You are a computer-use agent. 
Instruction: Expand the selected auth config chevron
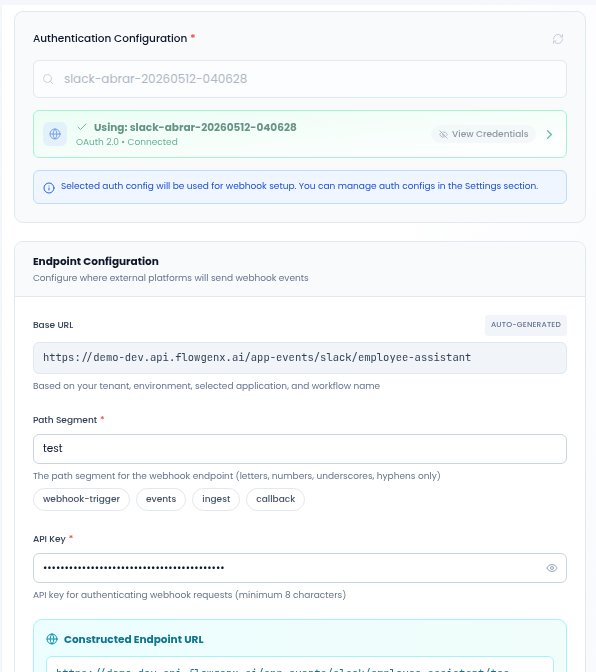(549, 134)
